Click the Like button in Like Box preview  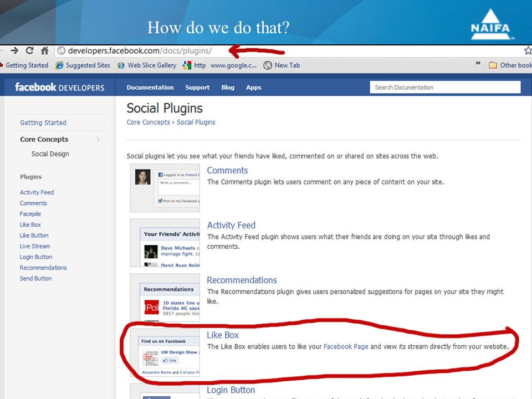(170, 360)
